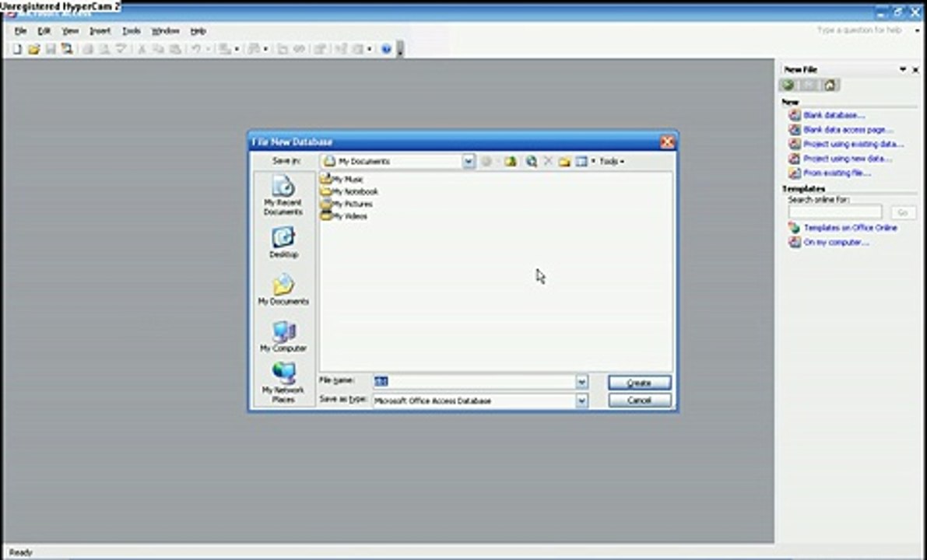
Task: Click the Save floppy disk toolbar icon
Action: pyautogui.click(x=51, y=49)
